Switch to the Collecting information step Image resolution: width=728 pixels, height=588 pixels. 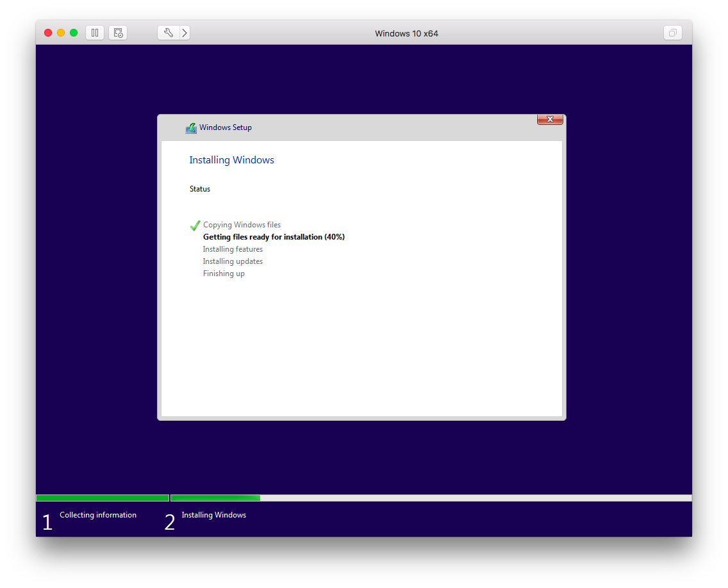(x=97, y=515)
